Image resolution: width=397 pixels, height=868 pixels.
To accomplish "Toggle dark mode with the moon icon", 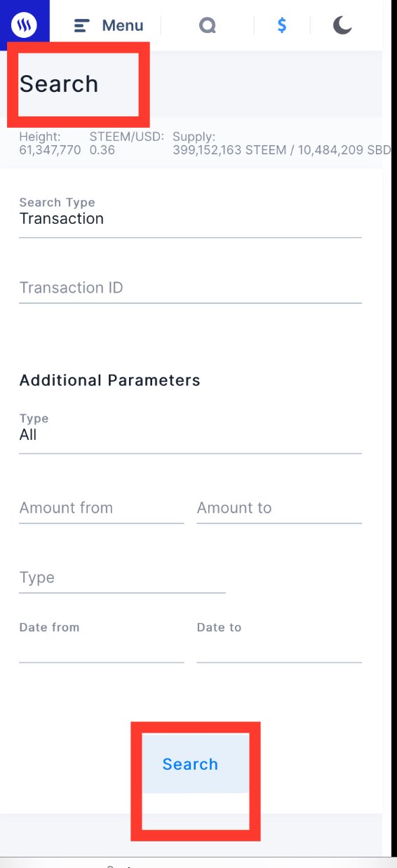I will click(342, 26).
